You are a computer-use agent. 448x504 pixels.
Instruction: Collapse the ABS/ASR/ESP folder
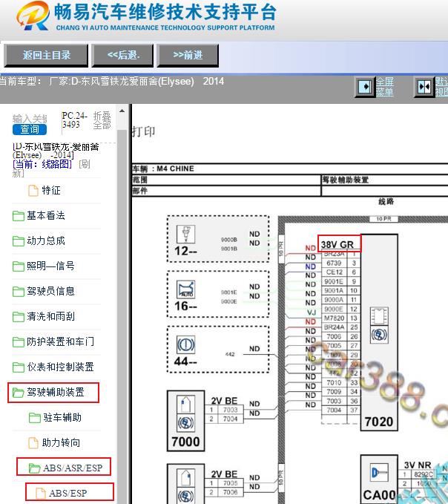(x=73, y=468)
